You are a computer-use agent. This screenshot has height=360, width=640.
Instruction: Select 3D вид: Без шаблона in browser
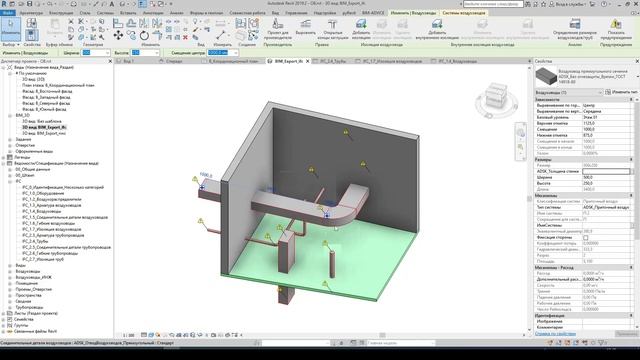(42, 121)
